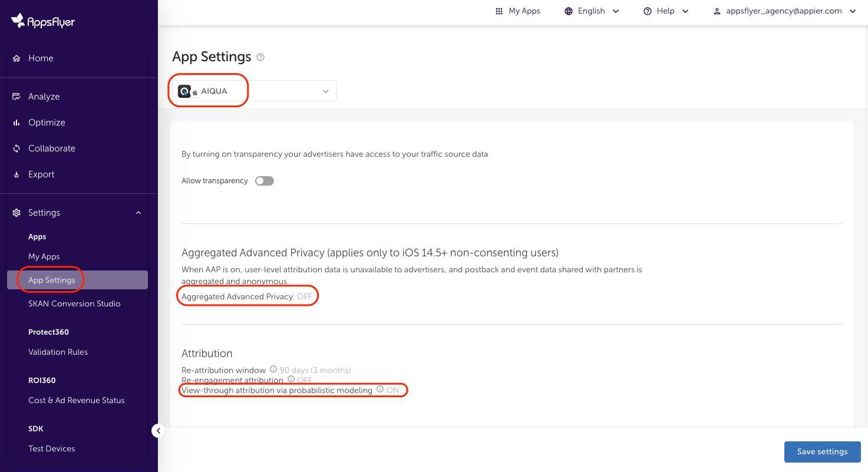This screenshot has height=472, width=868.
Task: Click info icon beside View-through attribution
Action: click(x=380, y=390)
